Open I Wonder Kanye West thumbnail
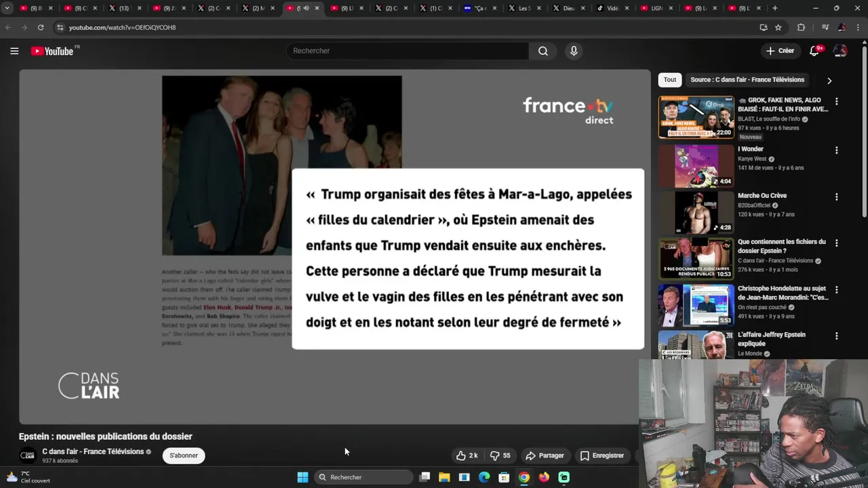Image resolution: width=868 pixels, height=488 pixels. (696, 165)
